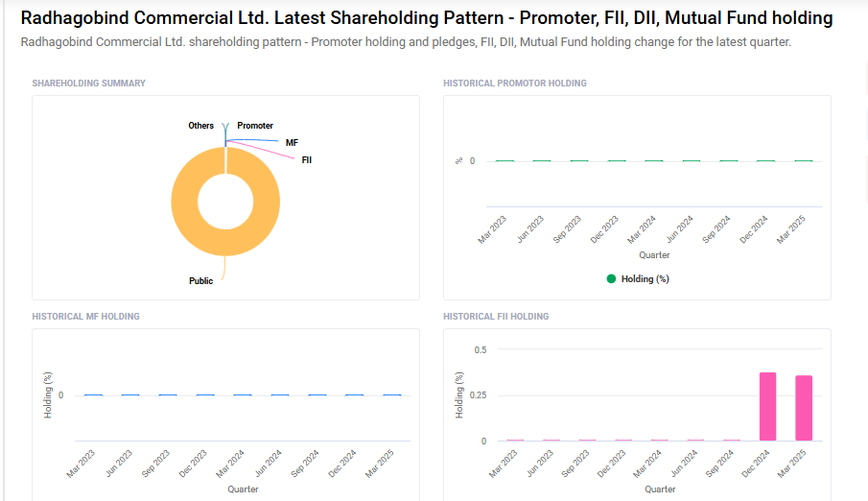The image size is (868, 501).
Task: Click Dec 2023 x-axis label in promoter chart
Action: [x=604, y=229]
